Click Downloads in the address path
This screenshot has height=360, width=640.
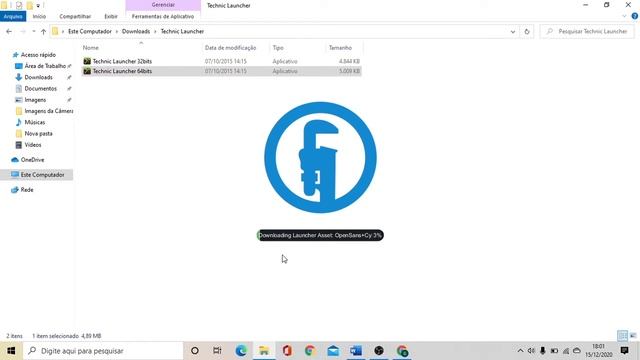coord(136,31)
